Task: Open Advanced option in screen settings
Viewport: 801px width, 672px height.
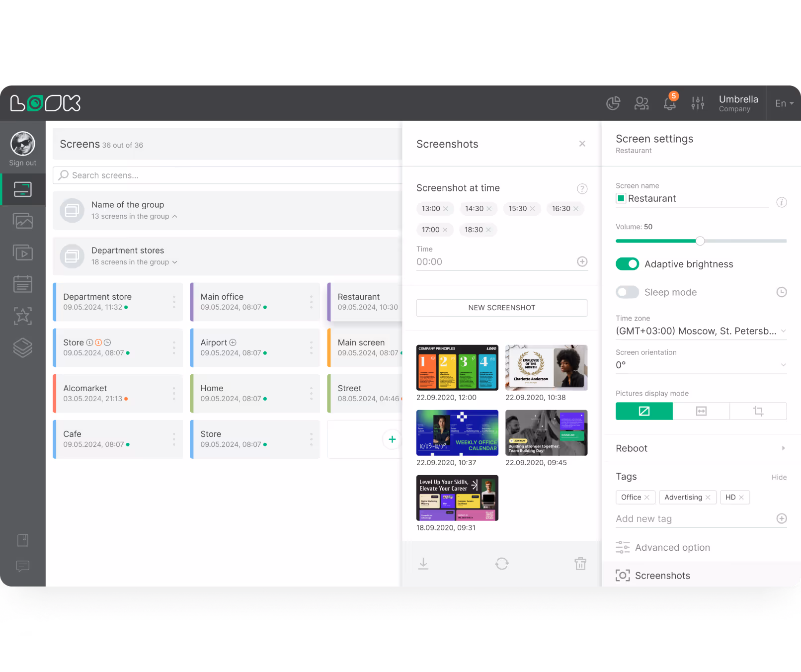Action: 672,547
